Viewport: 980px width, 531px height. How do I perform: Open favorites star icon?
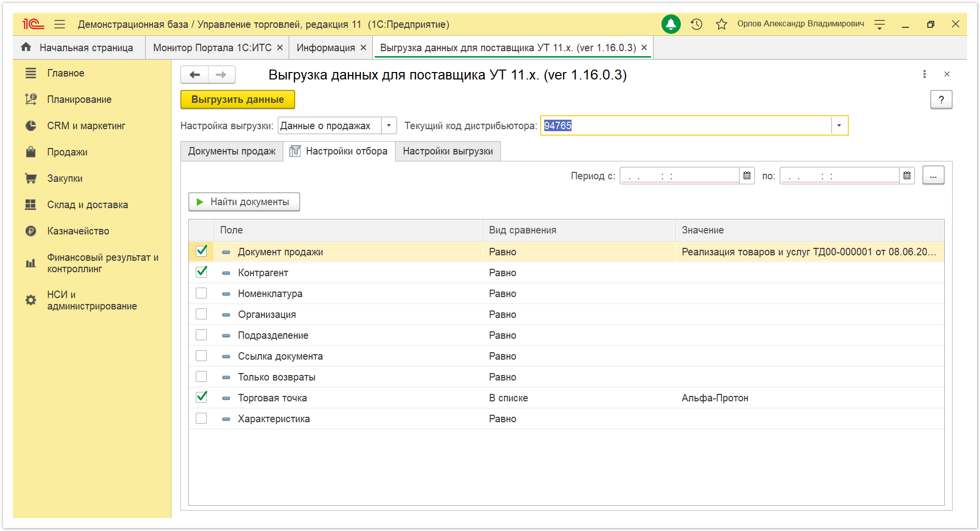[x=722, y=24]
